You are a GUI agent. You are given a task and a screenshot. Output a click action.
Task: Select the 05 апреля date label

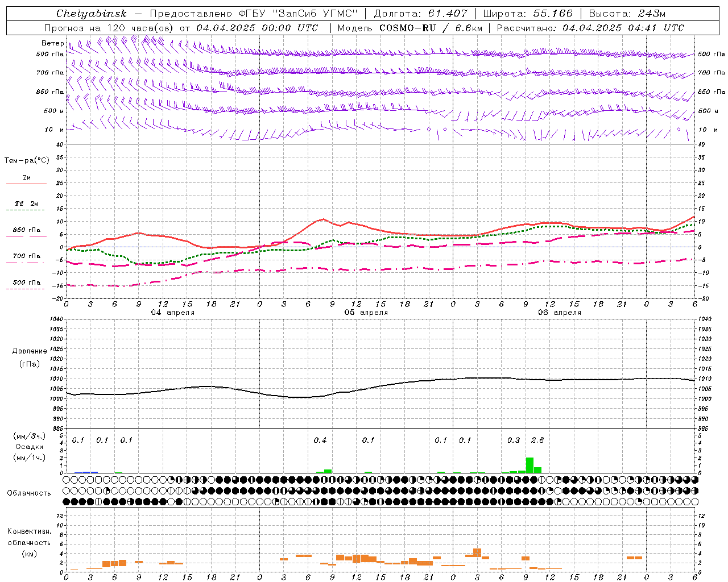(366, 313)
